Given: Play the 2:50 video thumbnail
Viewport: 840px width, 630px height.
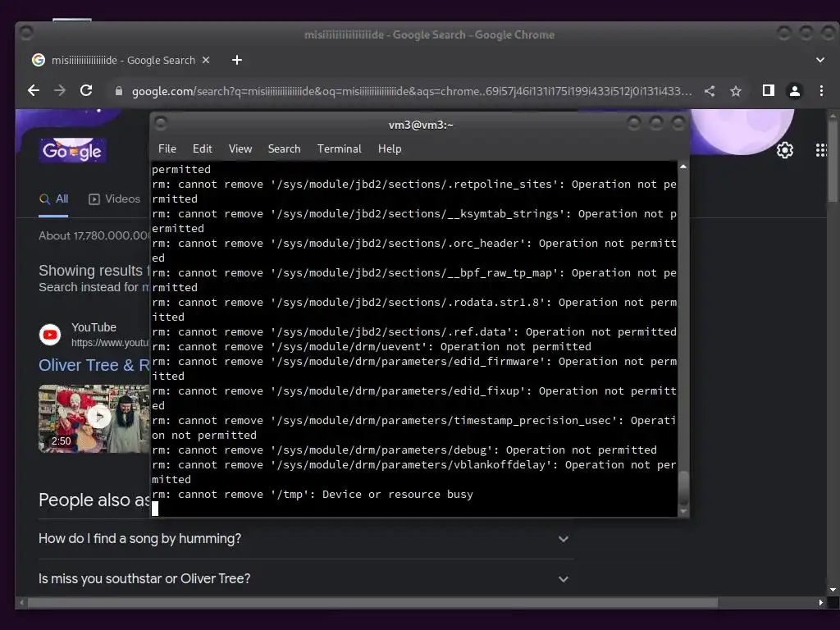Looking at the screenshot, I should 94,418.
